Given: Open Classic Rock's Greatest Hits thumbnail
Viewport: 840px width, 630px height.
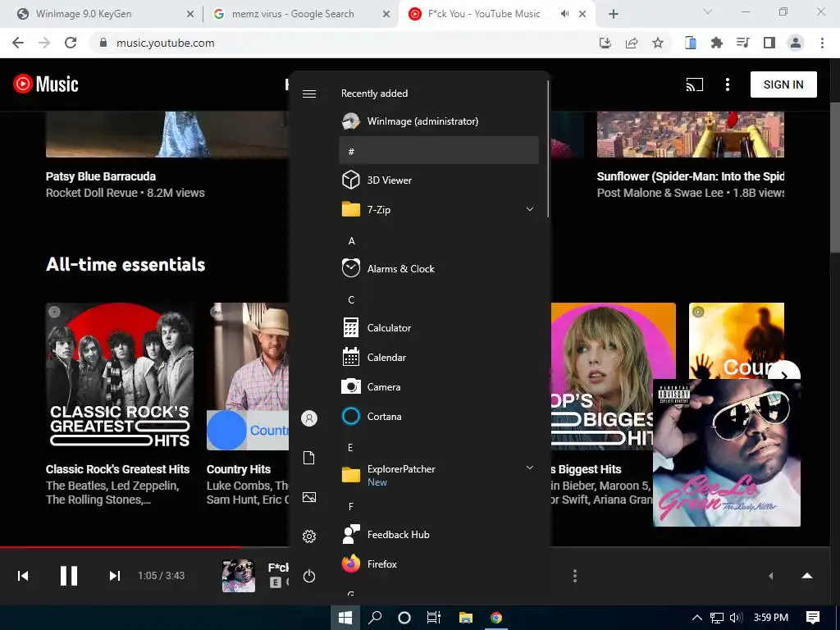Looking at the screenshot, I should coord(120,376).
